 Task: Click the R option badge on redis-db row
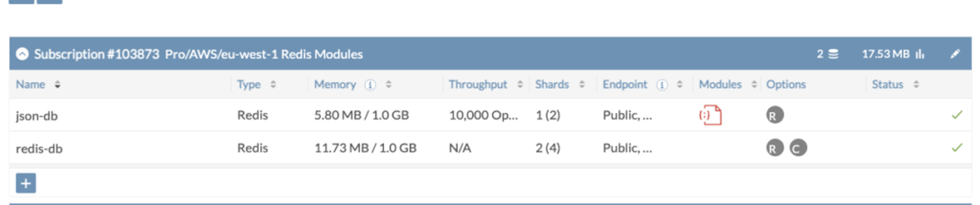[775, 148]
